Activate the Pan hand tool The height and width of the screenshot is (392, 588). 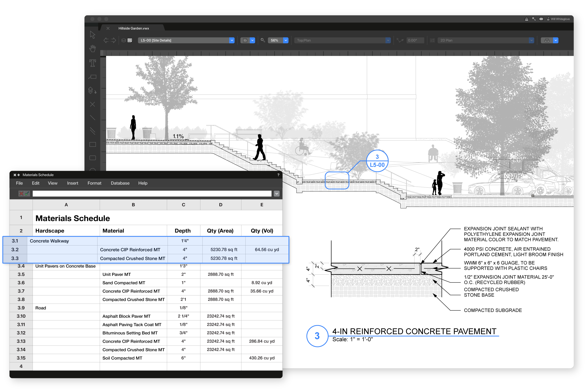click(93, 49)
